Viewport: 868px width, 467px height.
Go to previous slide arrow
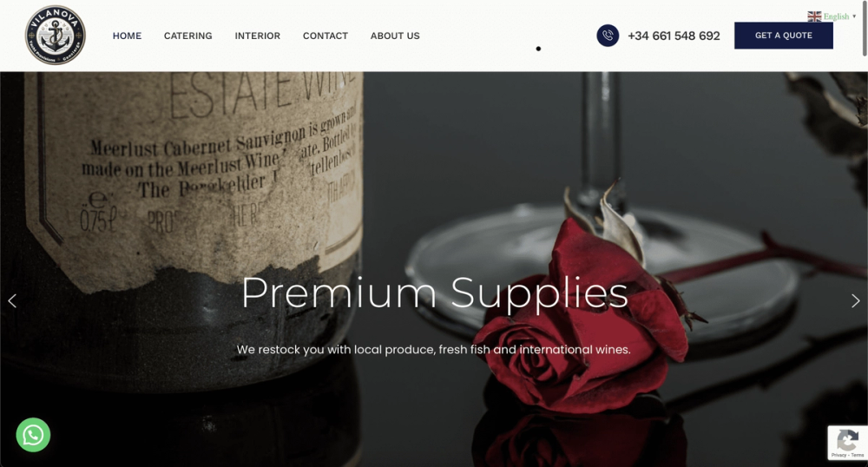click(12, 300)
